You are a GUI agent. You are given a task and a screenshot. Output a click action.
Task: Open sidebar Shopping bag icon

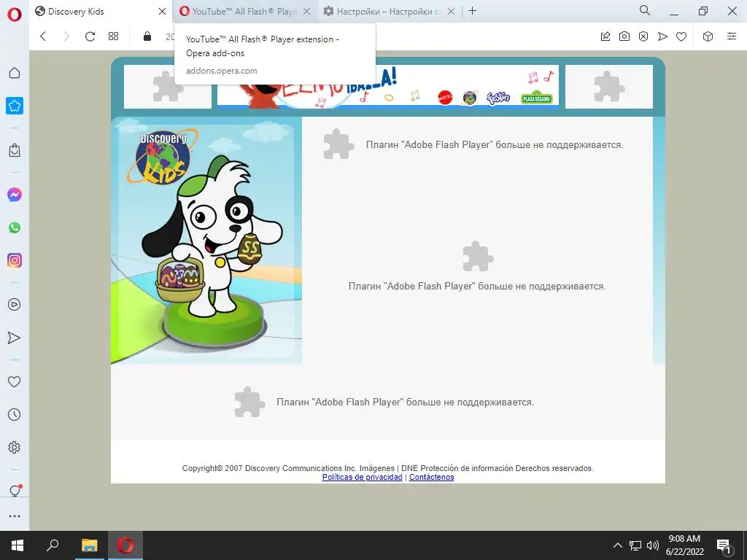[15, 150]
